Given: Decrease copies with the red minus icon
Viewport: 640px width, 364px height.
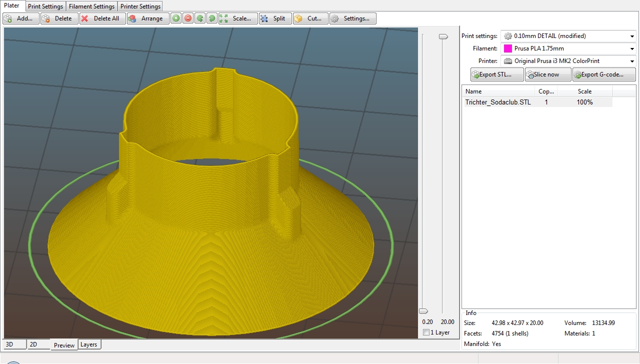Looking at the screenshot, I should (188, 18).
